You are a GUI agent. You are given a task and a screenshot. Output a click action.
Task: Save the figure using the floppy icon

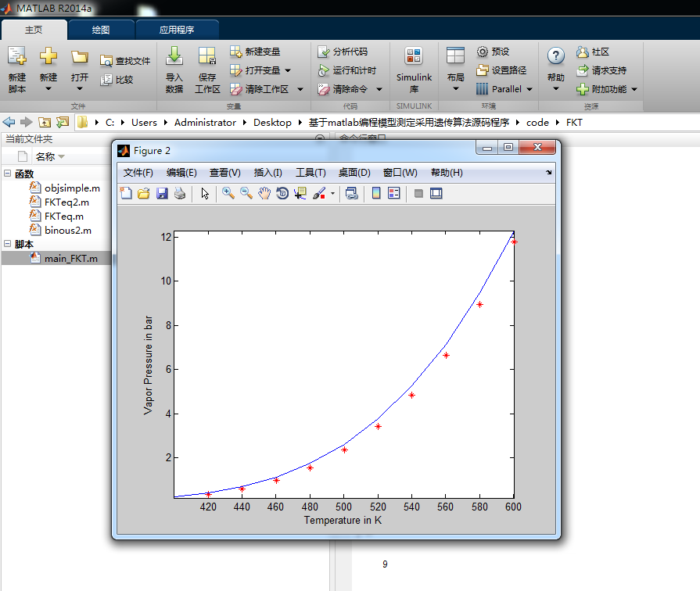pos(162,193)
